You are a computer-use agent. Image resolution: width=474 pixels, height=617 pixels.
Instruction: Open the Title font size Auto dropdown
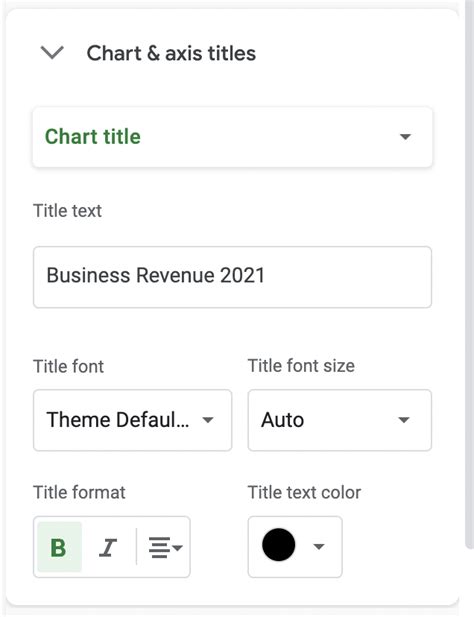point(340,420)
